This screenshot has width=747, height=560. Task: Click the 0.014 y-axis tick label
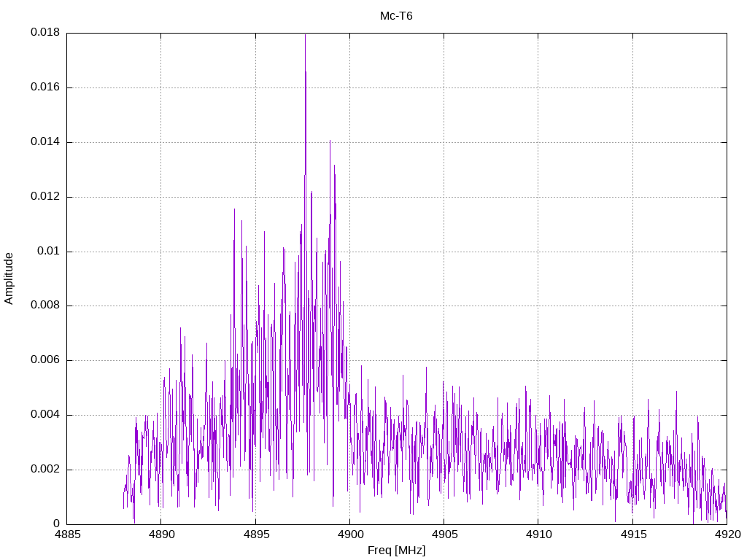45,142
